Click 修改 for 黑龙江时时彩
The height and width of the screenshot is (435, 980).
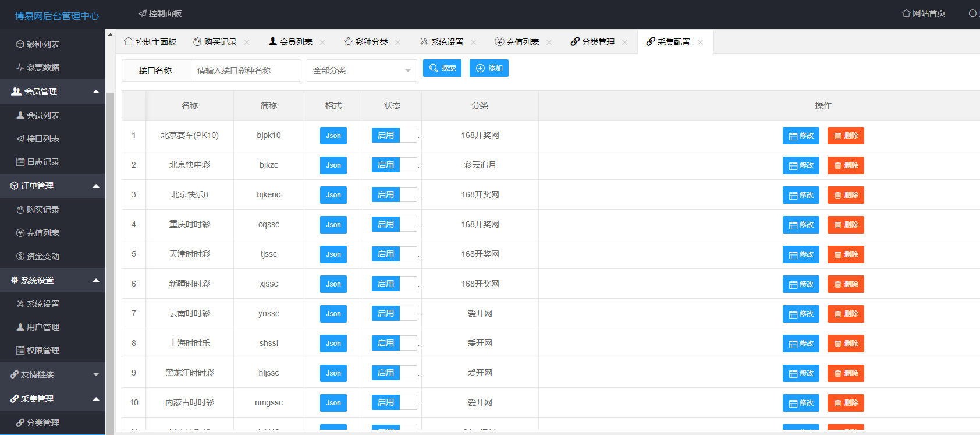point(801,373)
